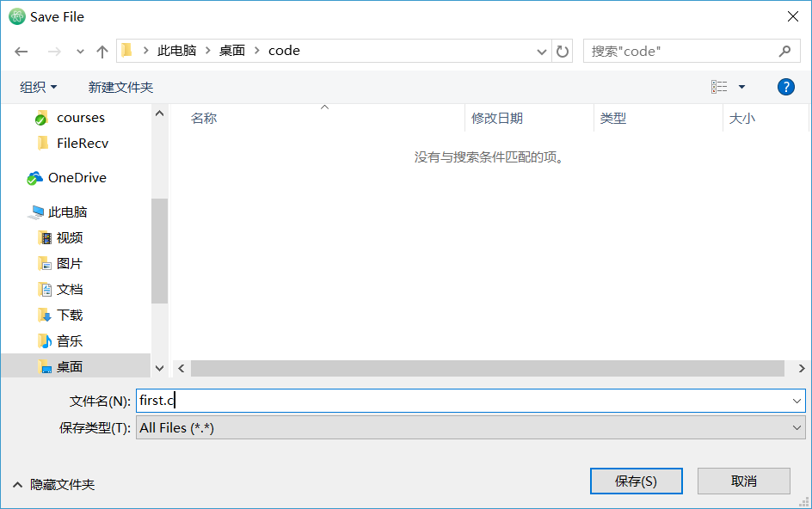Image resolution: width=812 pixels, height=509 pixels.
Task: Change view layout icon
Action: [719, 87]
